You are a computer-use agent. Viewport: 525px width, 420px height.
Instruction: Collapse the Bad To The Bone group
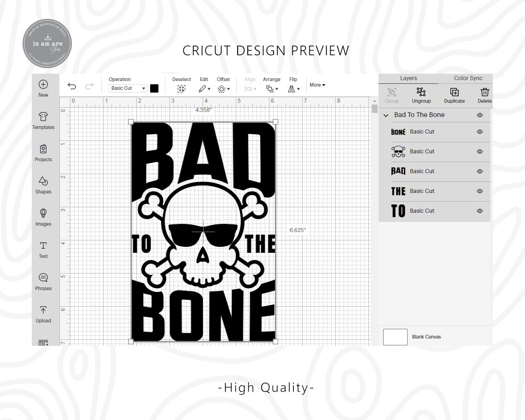click(386, 115)
